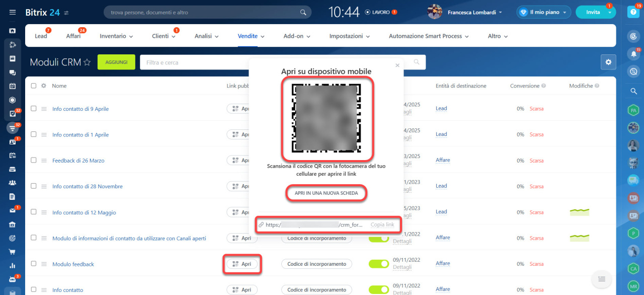Click the gear icon in the table header
This screenshot has height=295, width=644.
pos(44,86)
